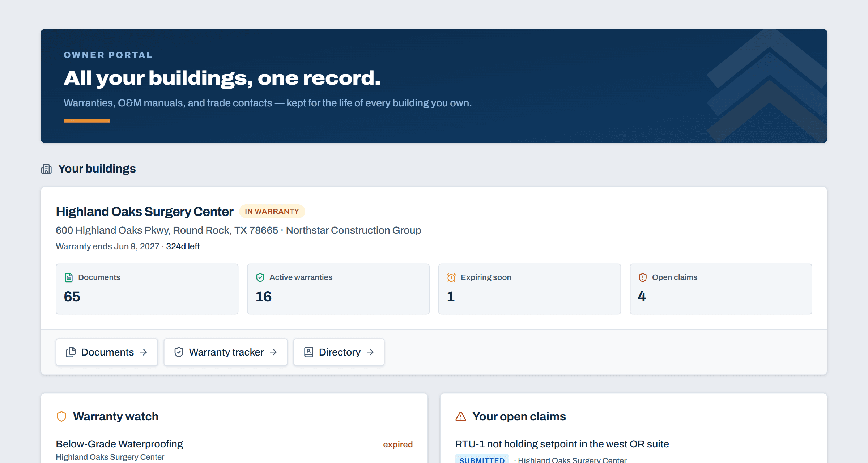This screenshot has width=868, height=463.
Task: Click the expired label for Below-Grade Waterproofing
Action: [398, 445]
